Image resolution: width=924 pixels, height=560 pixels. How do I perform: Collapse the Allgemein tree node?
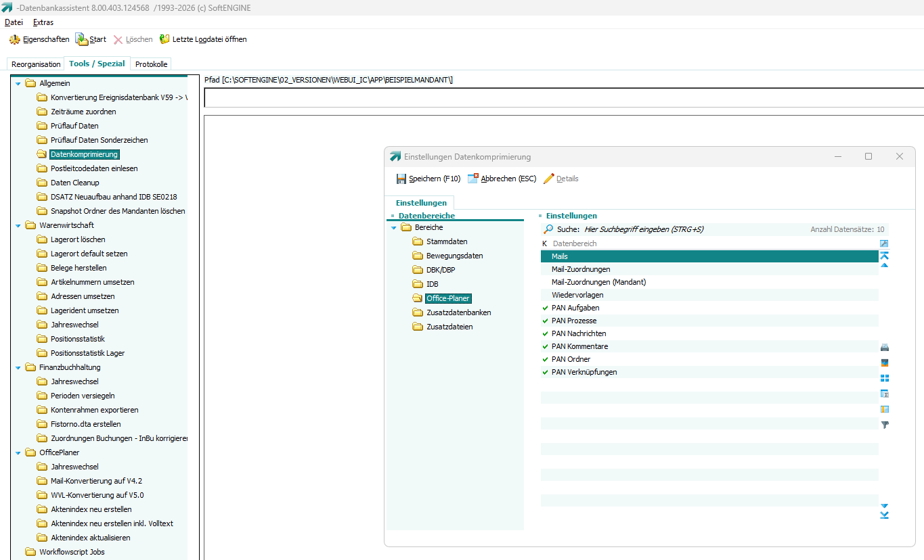tap(18, 84)
